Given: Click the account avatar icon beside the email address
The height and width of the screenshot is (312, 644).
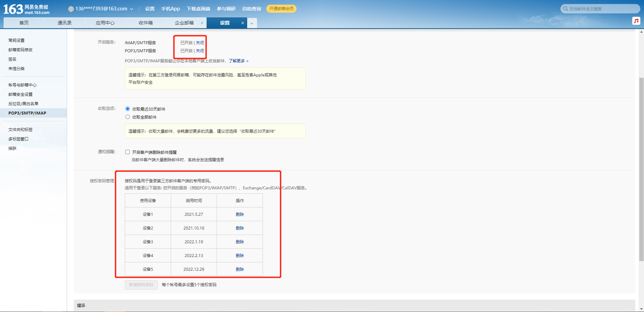Looking at the screenshot, I should click(71, 9).
